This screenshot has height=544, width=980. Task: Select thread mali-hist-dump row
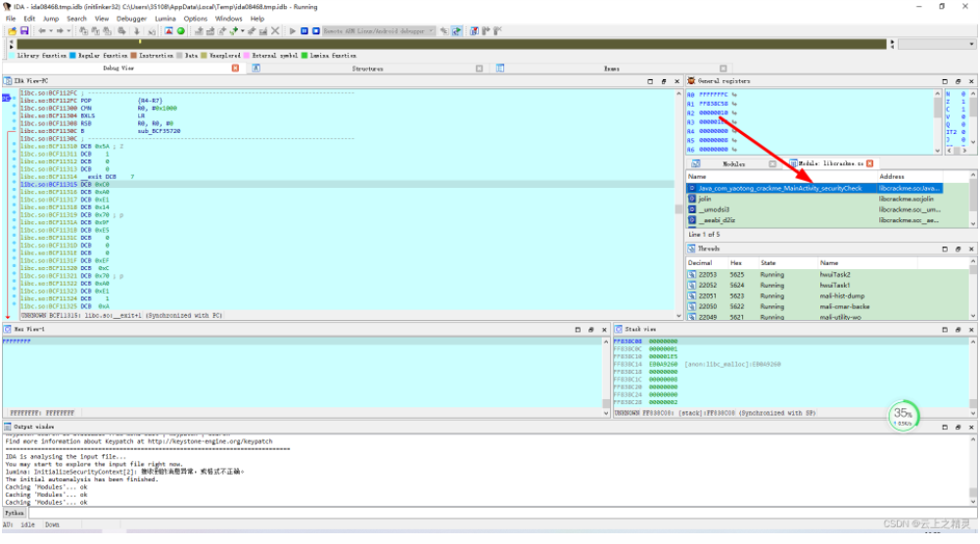point(828,296)
